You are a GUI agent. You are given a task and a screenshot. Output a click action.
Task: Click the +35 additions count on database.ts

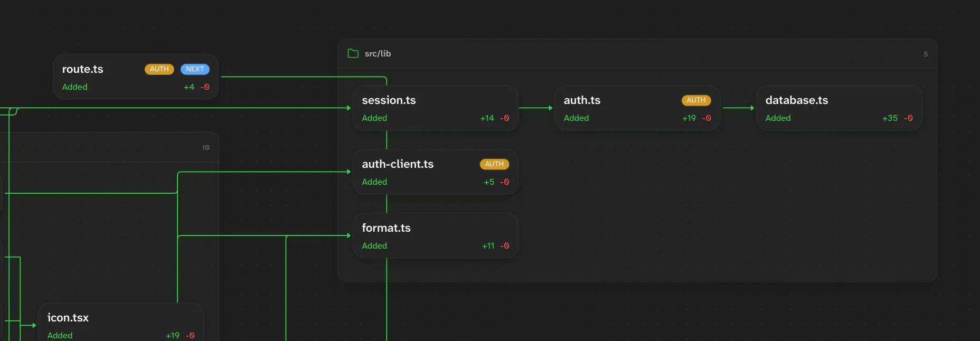[x=890, y=118]
